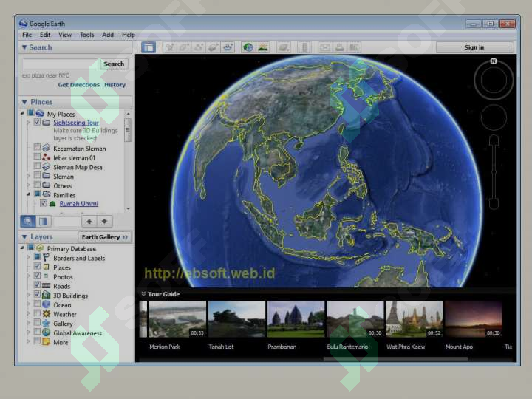This screenshot has width=532, height=399.
Task: Click the lebar sleman 01 path icon
Action: click(46, 157)
